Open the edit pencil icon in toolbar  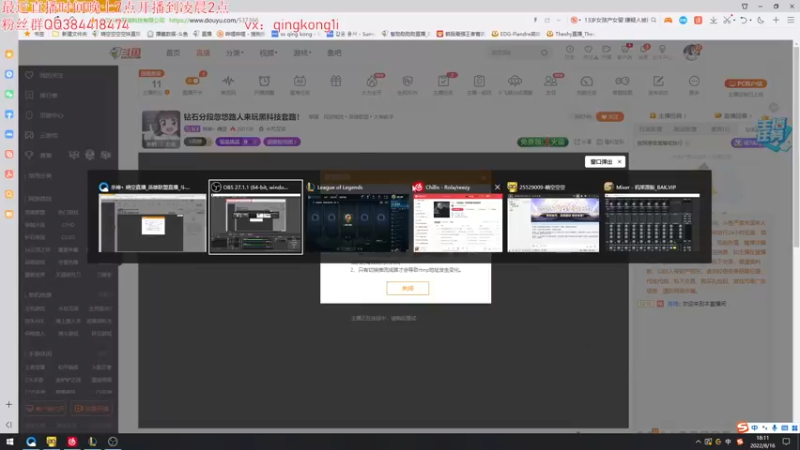658,81
